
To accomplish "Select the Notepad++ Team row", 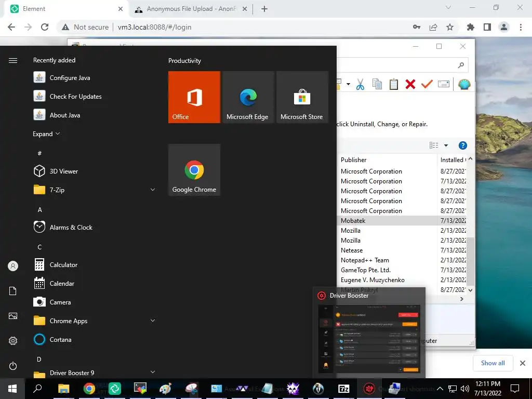I will pyautogui.click(x=402, y=260).
